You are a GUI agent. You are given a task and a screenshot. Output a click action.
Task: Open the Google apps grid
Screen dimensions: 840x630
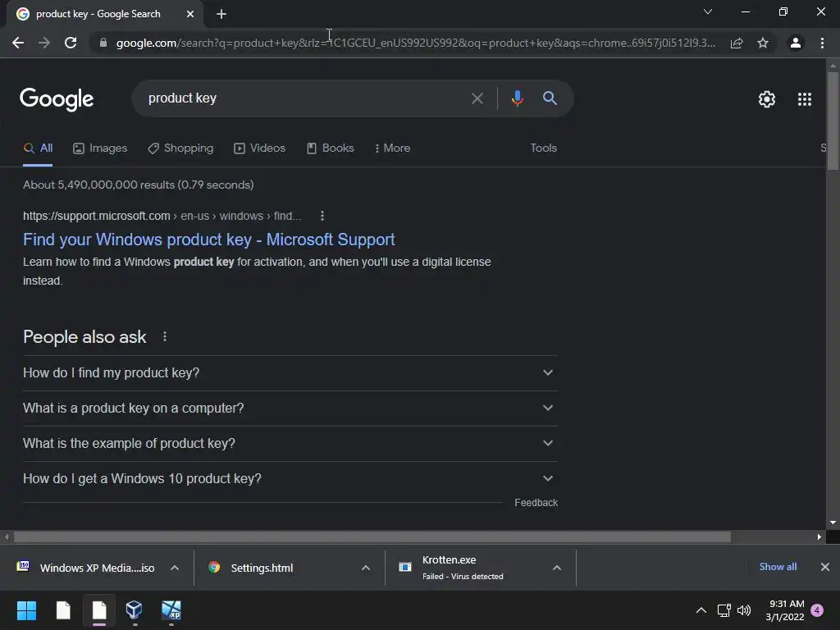pos(805,99)
